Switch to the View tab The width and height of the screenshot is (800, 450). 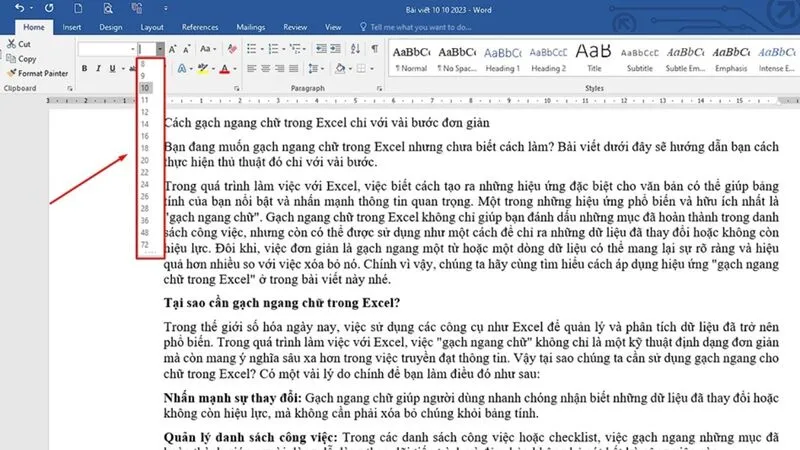333,27
